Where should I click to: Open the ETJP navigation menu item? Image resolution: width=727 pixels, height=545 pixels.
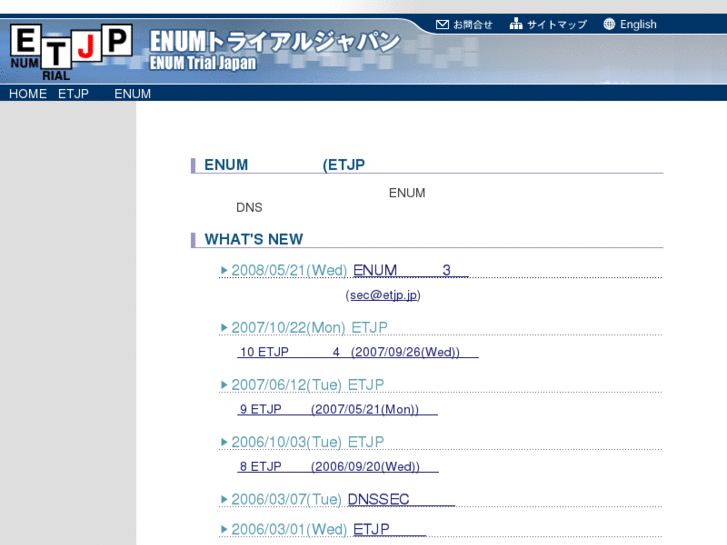pyautogui.click(x=73, y=94)
